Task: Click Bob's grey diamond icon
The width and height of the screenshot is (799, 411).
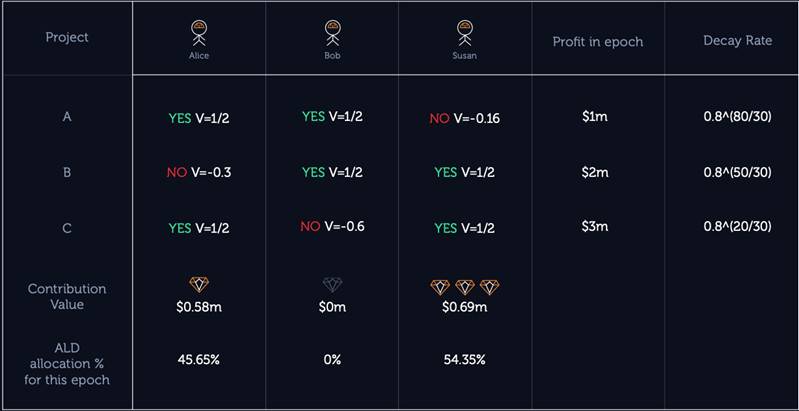Action: click(x=332, y=285)
